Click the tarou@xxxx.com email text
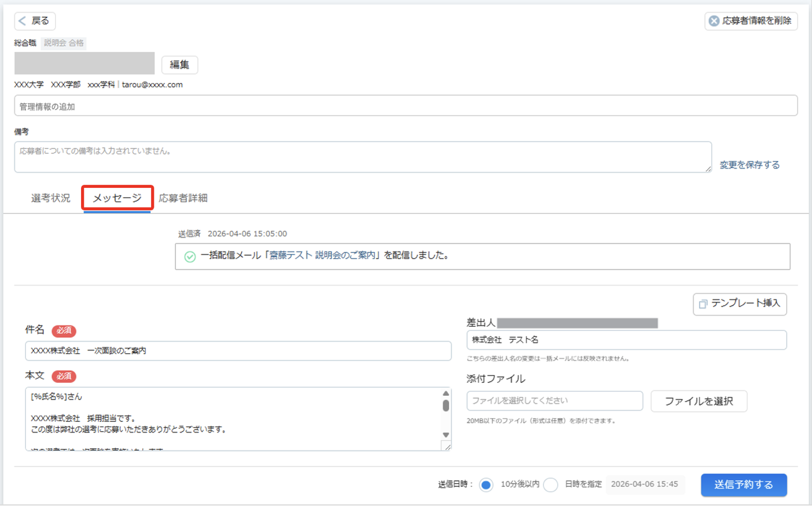Viewport: 812px width, 508px height. tap(152, 85)
